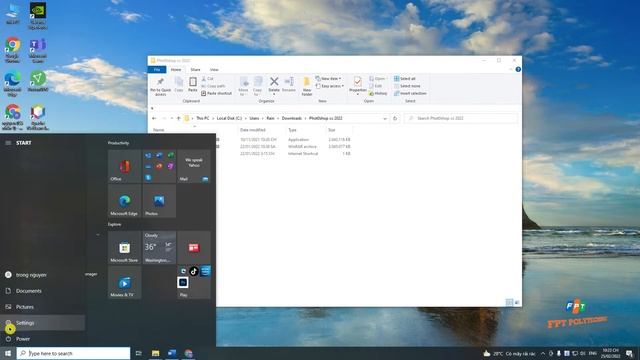This screenshot has height=360, width=640.
Task: Open the Movies & TV tile
Action: tap(124, 282)
